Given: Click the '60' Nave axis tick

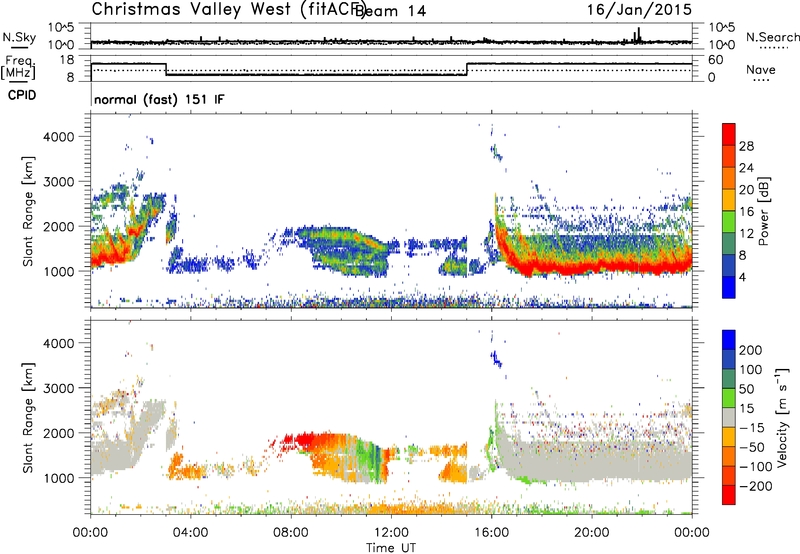Looking at the screenshot, I should 715,60.
